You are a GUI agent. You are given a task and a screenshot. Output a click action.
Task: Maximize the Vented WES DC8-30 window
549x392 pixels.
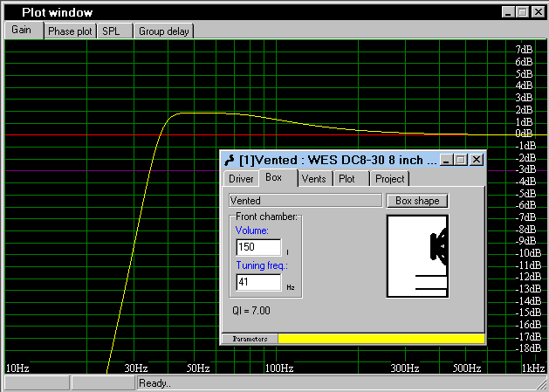point(461,160)
